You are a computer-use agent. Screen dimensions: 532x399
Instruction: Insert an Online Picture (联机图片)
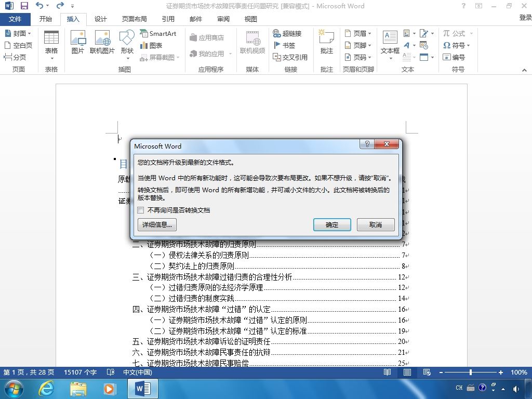click(x=102, y=42)
